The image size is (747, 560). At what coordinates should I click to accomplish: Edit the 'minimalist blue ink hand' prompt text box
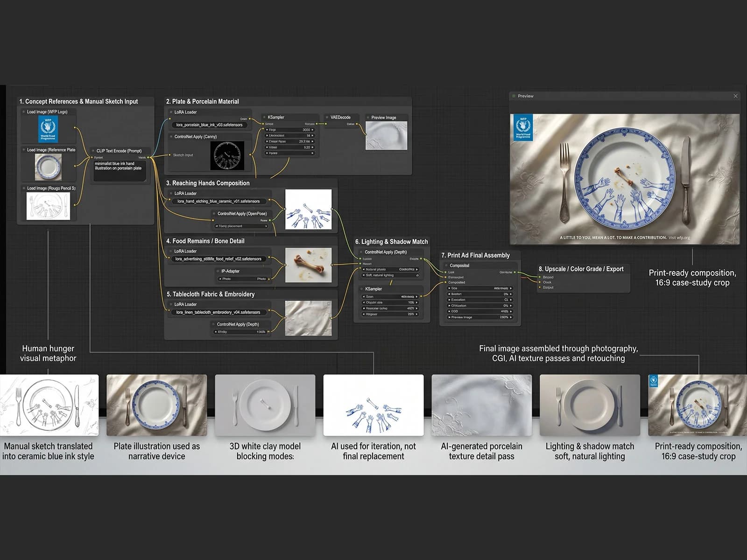click(x=120, y=171)
